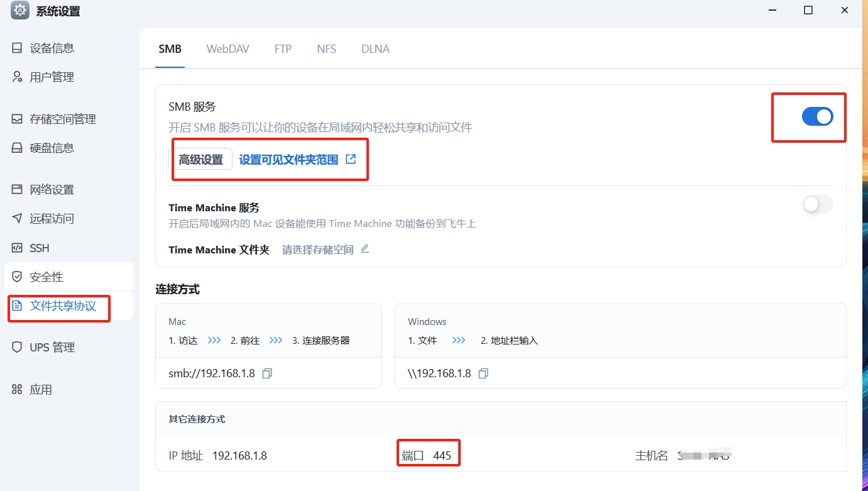
Task: Click the 安全性 shield icon
Action: pos(17,277)
